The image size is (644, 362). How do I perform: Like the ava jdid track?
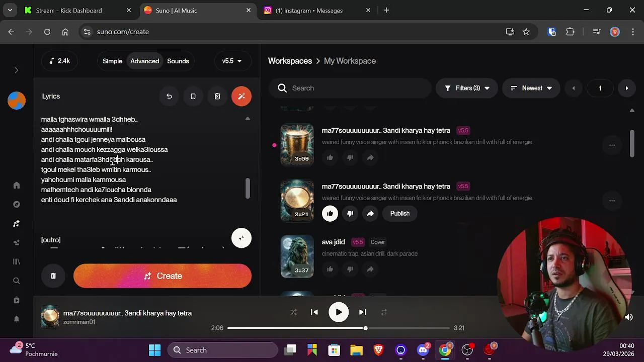click(330, 269)
